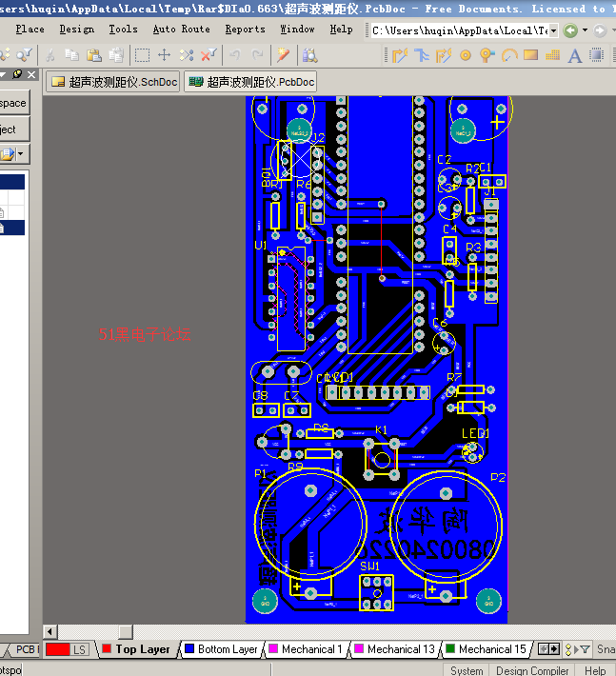Screen dimensions: 616x676
Task: Open the Auto Route menu
Action: (x=181, y=30)
